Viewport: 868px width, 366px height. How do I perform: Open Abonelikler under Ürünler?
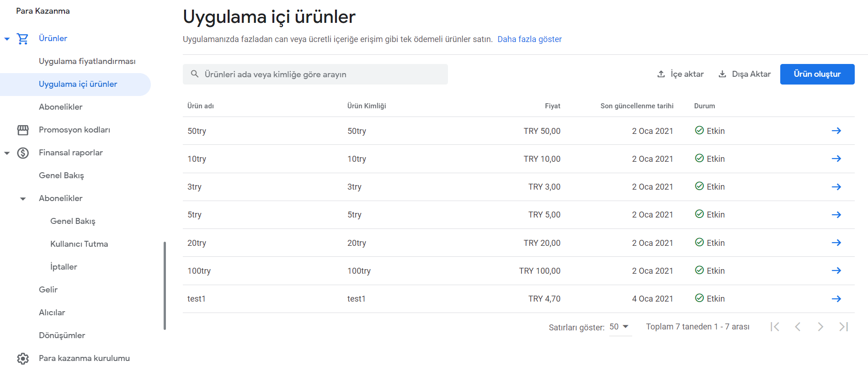[x=61, y=107]
